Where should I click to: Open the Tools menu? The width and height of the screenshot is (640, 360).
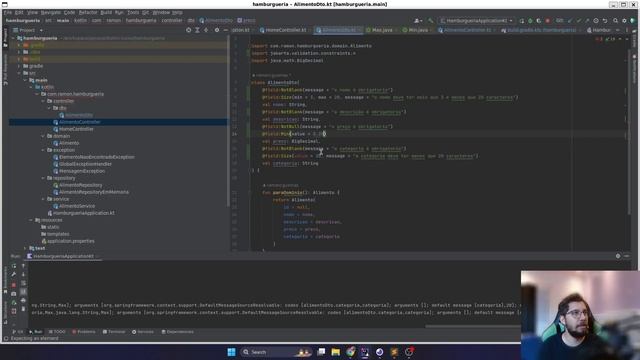[x=133, y=13]
